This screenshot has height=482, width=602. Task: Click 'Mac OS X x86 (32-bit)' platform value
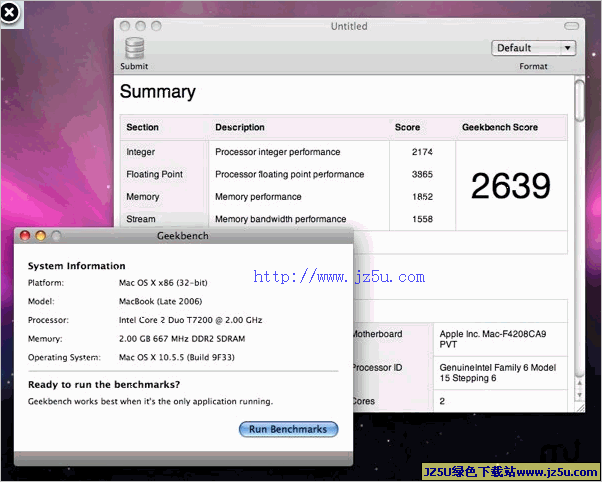pos(163,283)
